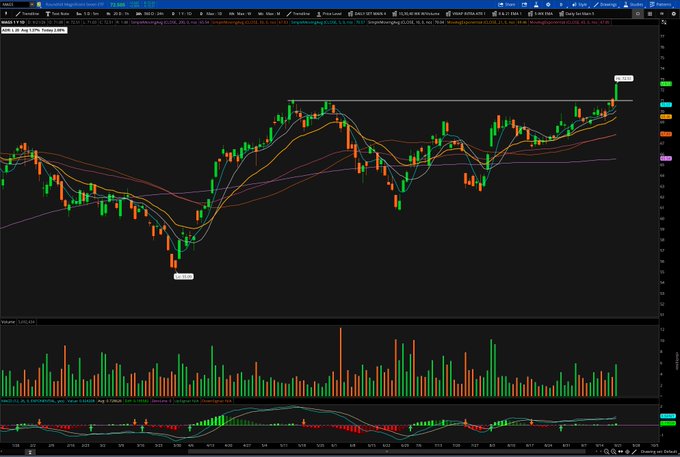The width and height of the screenshot is (680, 457).
Task: Click the cyan moving average bubble on price axis
Action: tap(666, 104)
